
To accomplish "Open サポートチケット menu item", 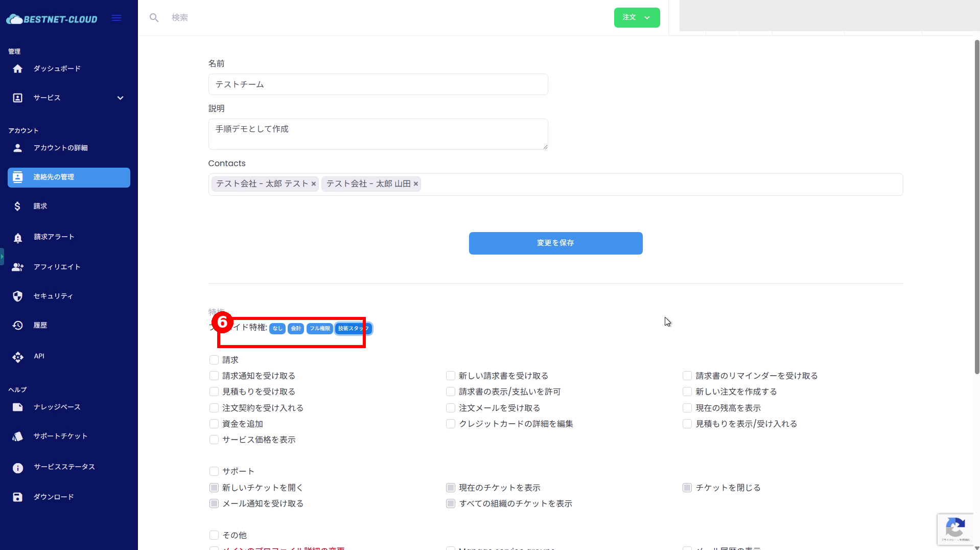I will (60, 437).
